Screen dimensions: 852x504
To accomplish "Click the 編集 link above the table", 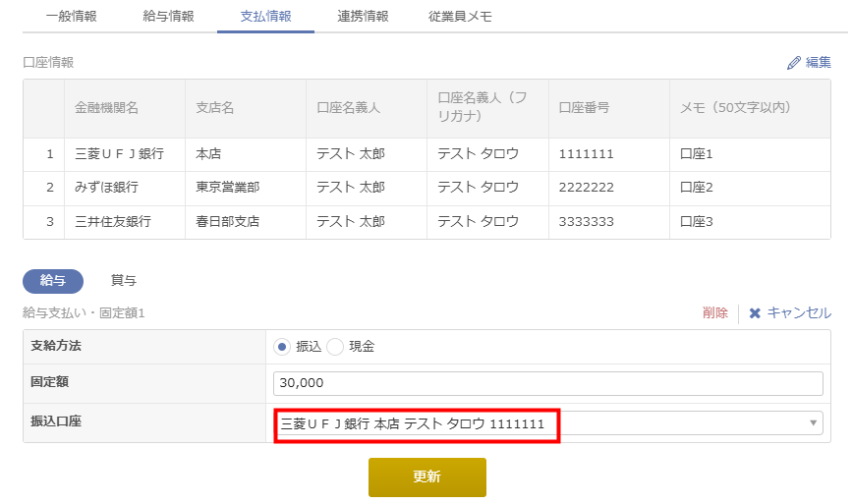I will pos(818,63).
